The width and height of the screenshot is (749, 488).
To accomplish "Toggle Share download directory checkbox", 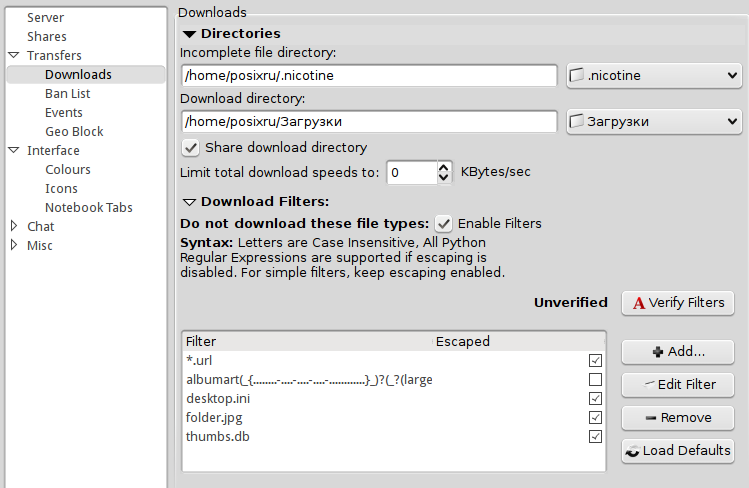I will coord(191,148).
